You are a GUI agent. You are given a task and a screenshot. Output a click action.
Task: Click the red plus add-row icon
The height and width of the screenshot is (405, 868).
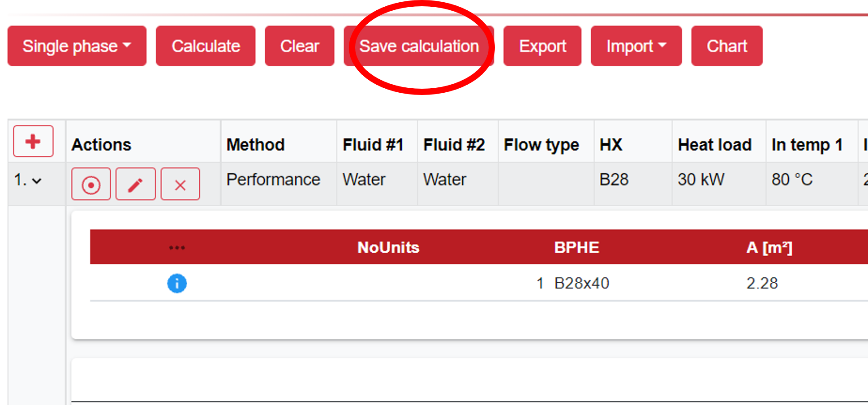(33, 142)
